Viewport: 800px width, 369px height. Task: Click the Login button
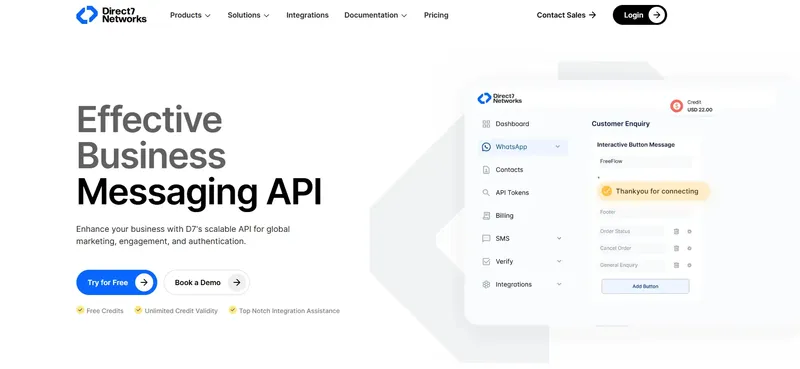(640, 15)
